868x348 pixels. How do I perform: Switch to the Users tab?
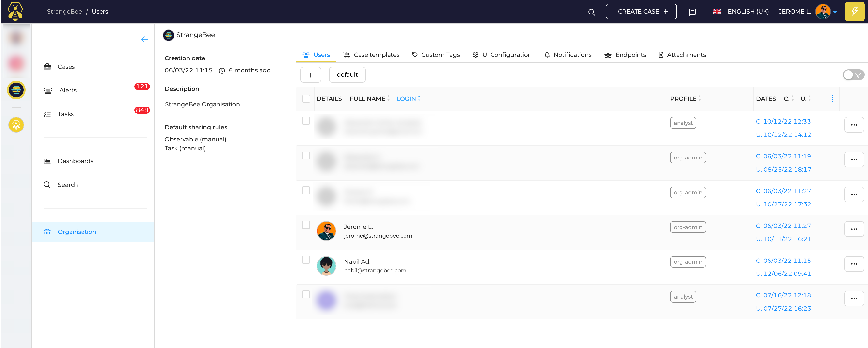coord(316,55)
